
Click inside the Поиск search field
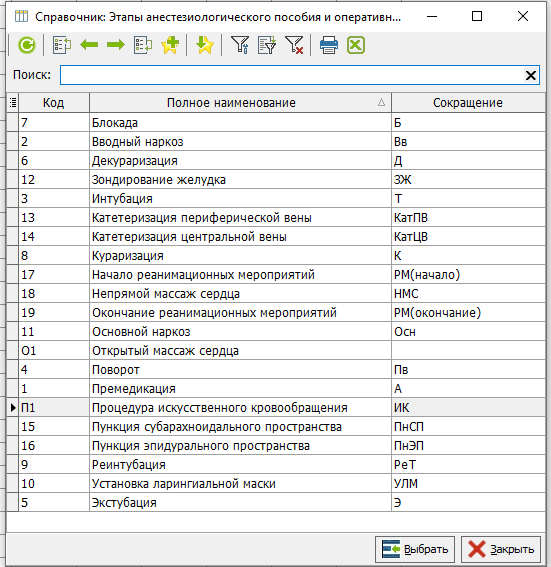pyautogui.click(x=291, y=75)
